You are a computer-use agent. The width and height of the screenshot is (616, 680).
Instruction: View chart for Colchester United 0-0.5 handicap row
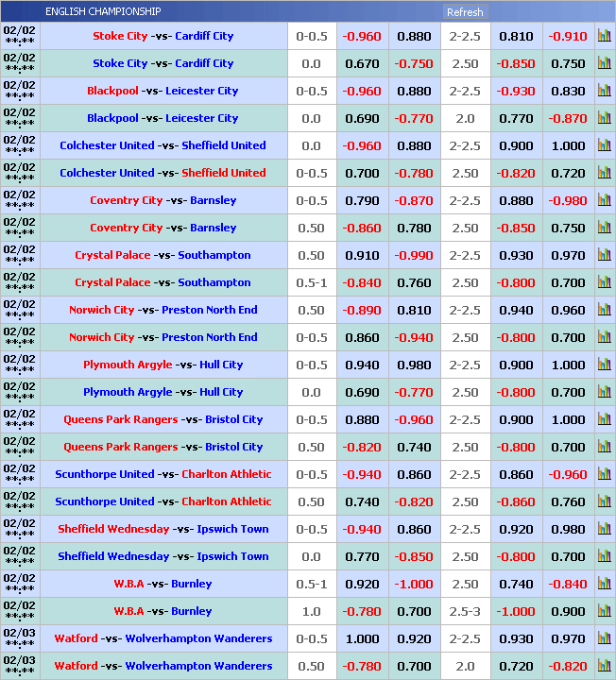point(604,173)
